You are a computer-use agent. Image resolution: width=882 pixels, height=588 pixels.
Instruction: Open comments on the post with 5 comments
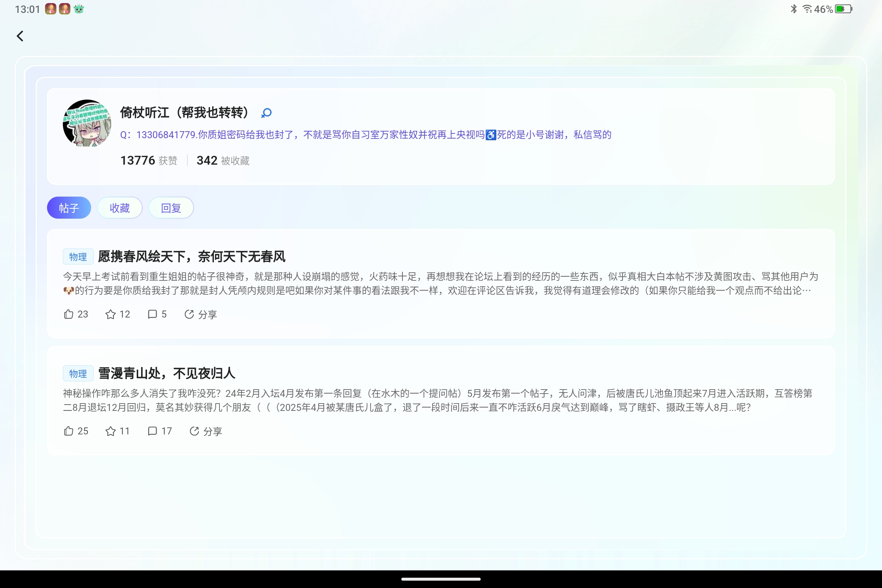pyautogui.click(x=157, y=314)
